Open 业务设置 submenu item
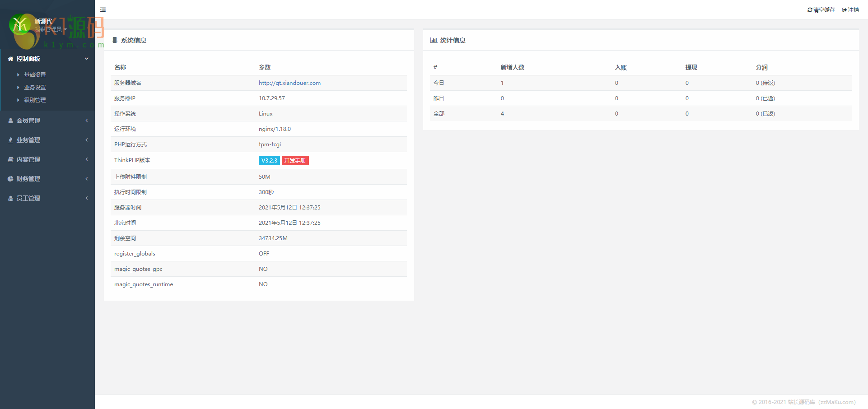 pyautogui.click(x=35, y=88)
